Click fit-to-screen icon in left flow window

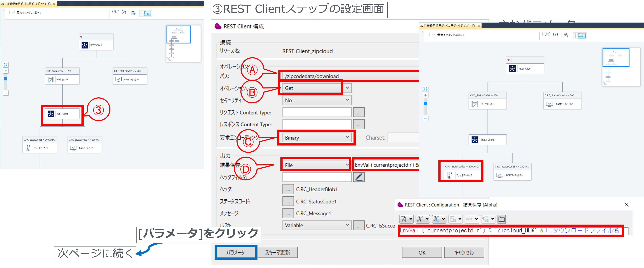pyautogui.click(x=6, y=65)
